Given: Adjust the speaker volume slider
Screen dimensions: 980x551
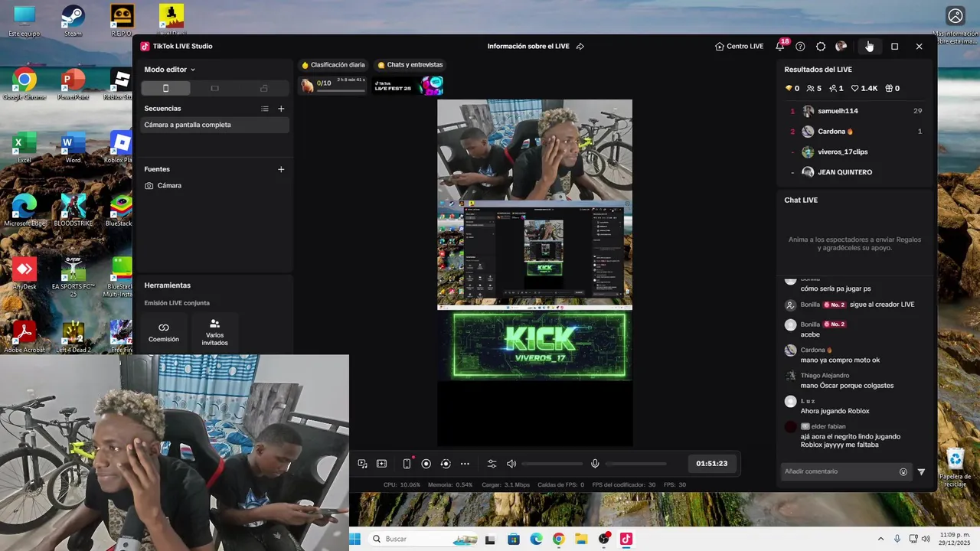Looking at the screenshot, I should click(x=552, y=464).
